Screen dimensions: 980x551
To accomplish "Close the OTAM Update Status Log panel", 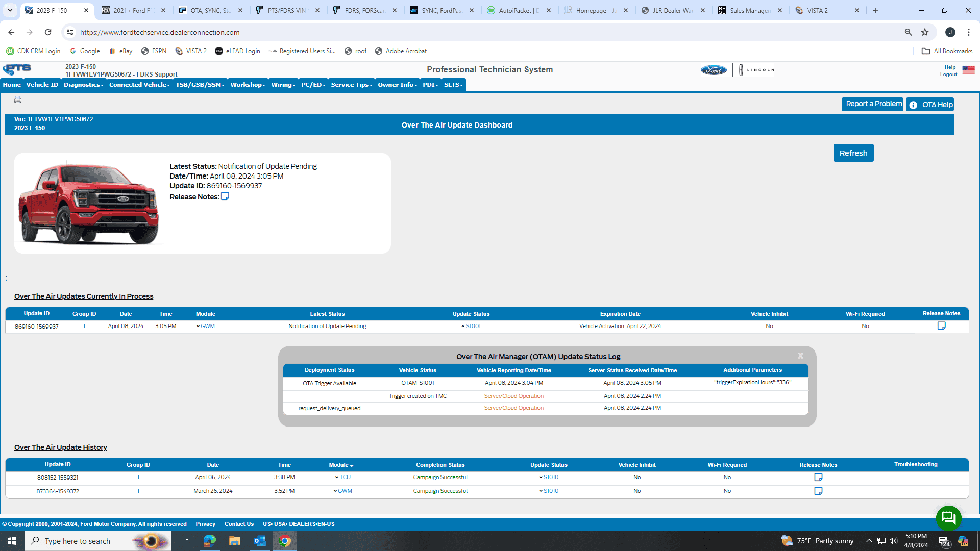I will point(800,356).
